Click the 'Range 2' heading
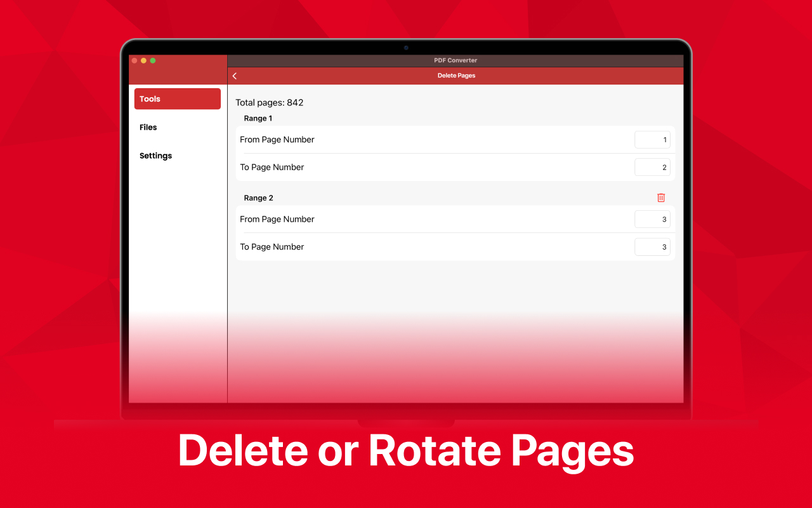 point(258,198)
